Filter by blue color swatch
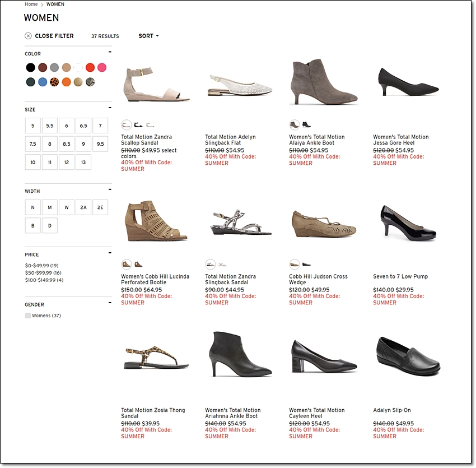The width and height of the screenshot is (476, 468). pos(43,82)
